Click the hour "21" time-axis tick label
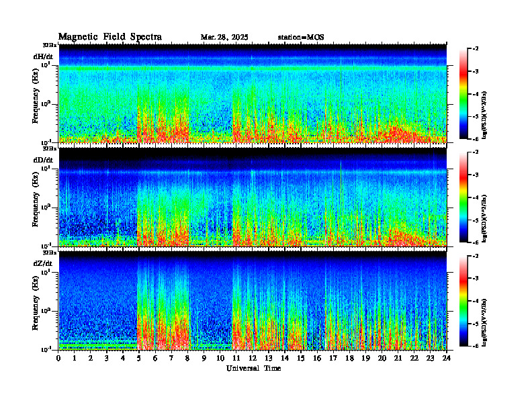The height and width of the screenshot is (411, 532). coord(398,359)
